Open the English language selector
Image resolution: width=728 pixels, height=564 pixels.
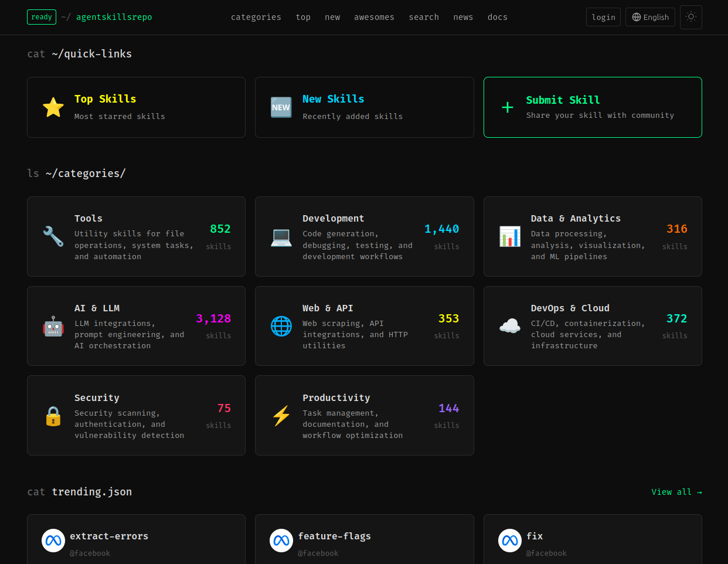point(650,17)
